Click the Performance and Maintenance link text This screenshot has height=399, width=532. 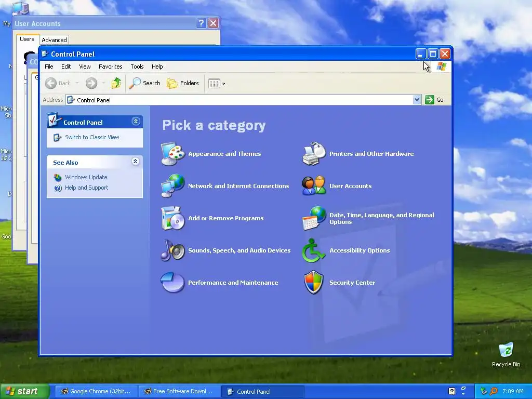(x=233, y=283)
